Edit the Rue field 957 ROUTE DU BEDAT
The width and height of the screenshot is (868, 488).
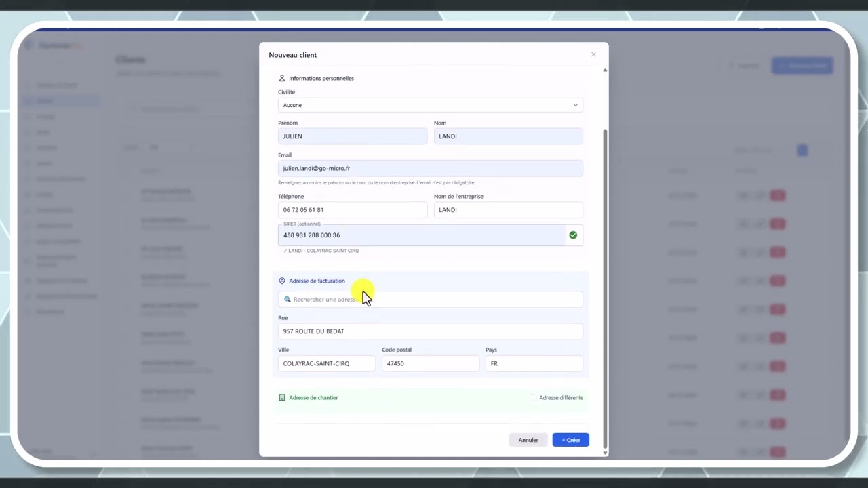coord(431,331)
